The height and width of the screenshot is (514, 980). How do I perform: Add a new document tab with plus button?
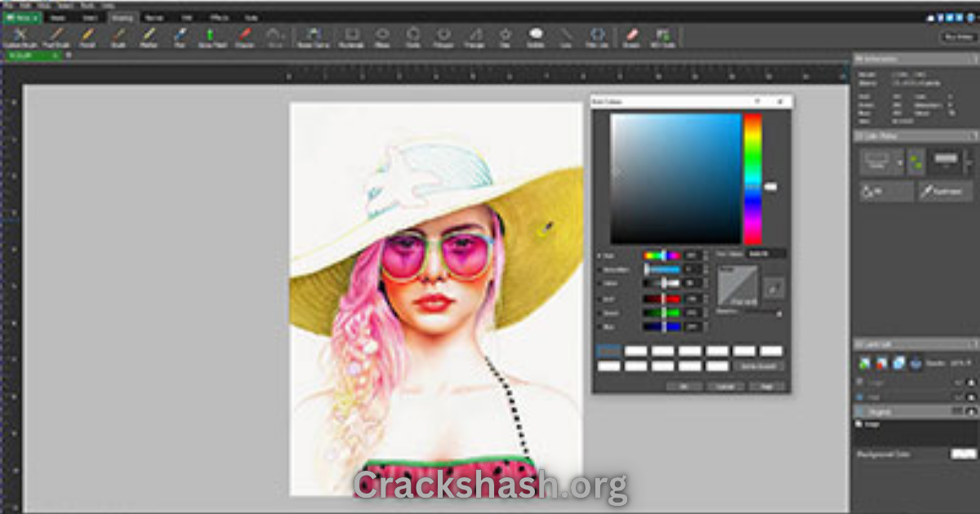69,55
